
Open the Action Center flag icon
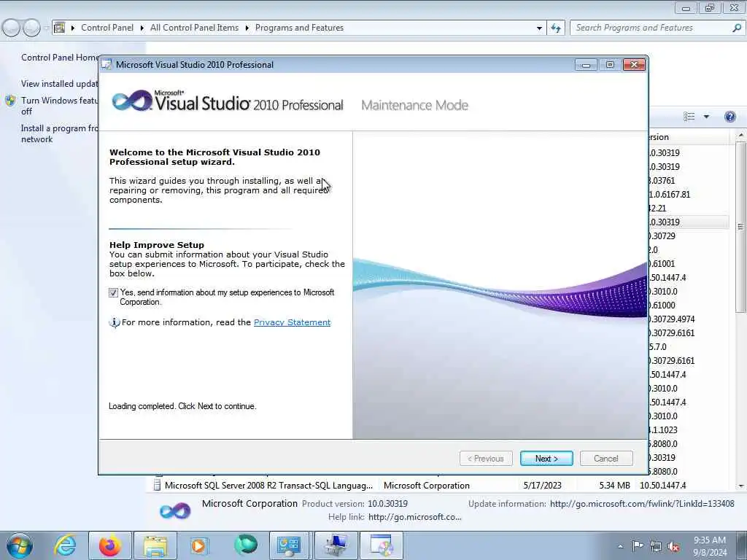pos(638,546)
